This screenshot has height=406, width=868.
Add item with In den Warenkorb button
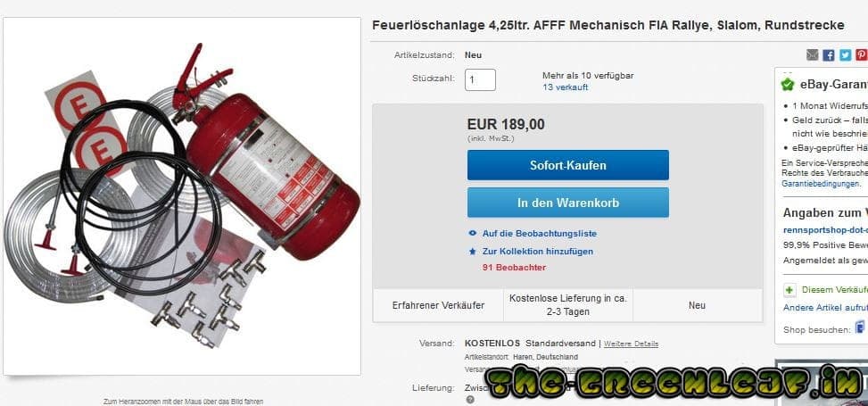click(568, 203)
